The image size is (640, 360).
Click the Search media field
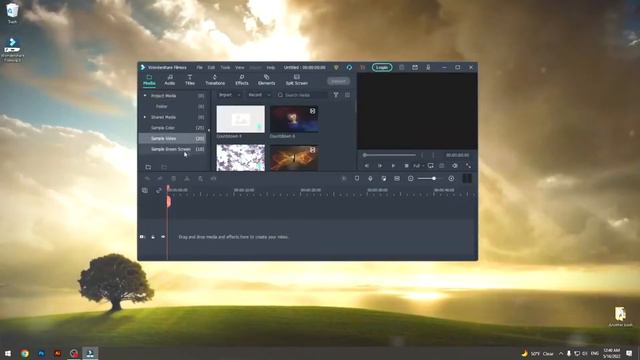302,95
